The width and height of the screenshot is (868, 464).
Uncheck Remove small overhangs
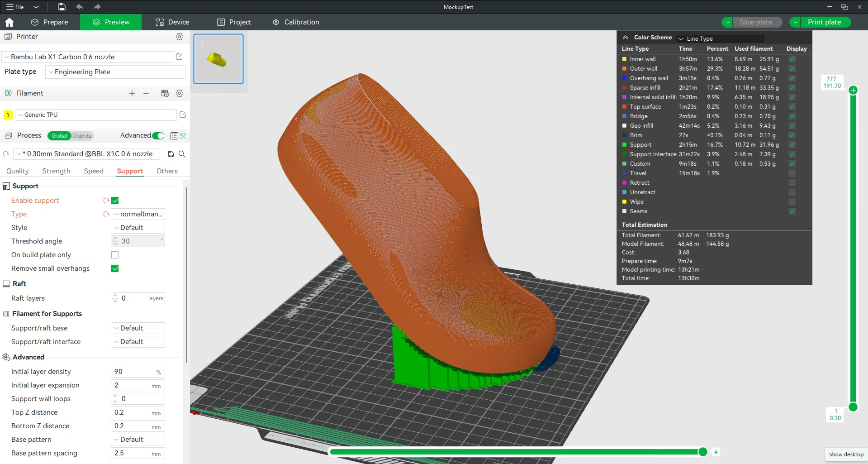115,268
